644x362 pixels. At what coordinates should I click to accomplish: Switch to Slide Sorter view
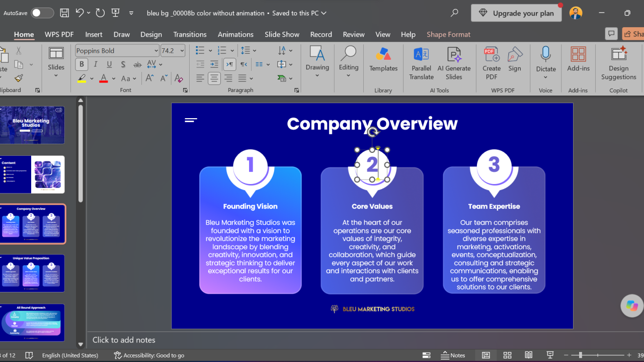click(507, 355)
